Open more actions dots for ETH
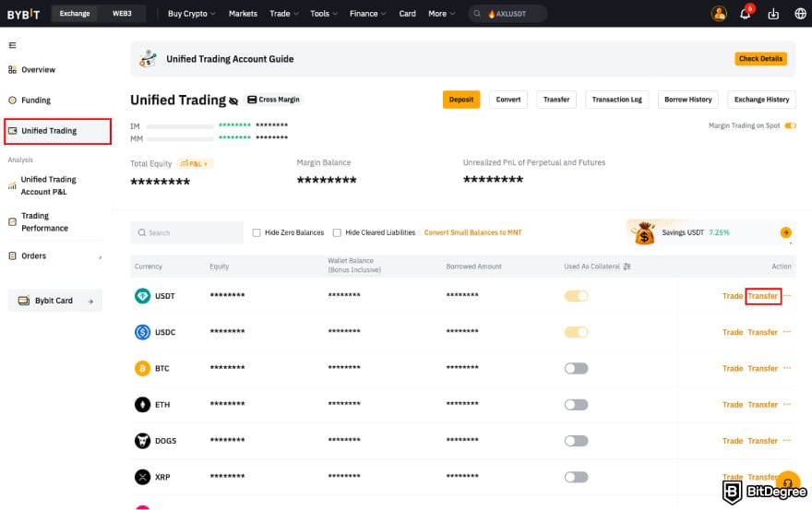 tap(787, 404)
